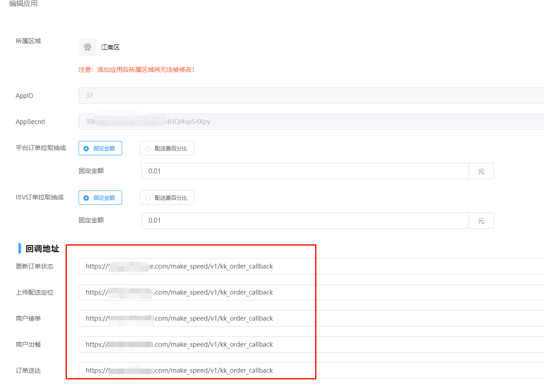Viewport: 544px width, 392px height.
Task: Edit the 上传配送定位 callback URL field
Action: pyautogui.click(x=311, y=292)
